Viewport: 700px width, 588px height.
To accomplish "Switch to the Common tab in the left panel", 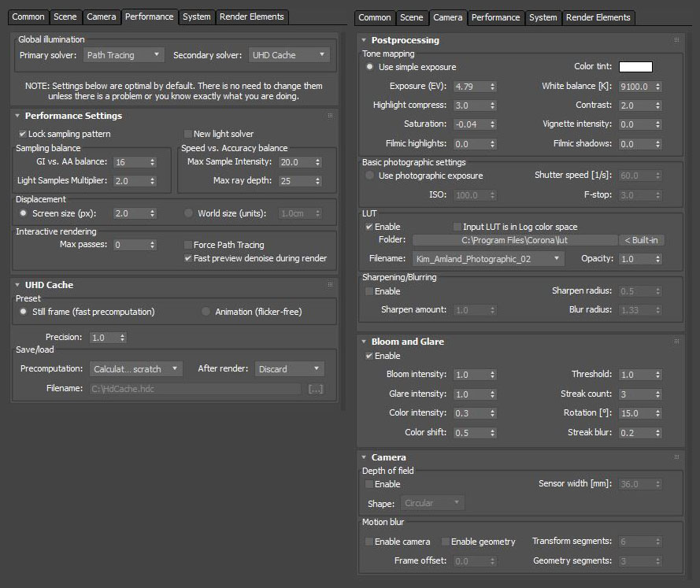I will click(x=28, y=17).
